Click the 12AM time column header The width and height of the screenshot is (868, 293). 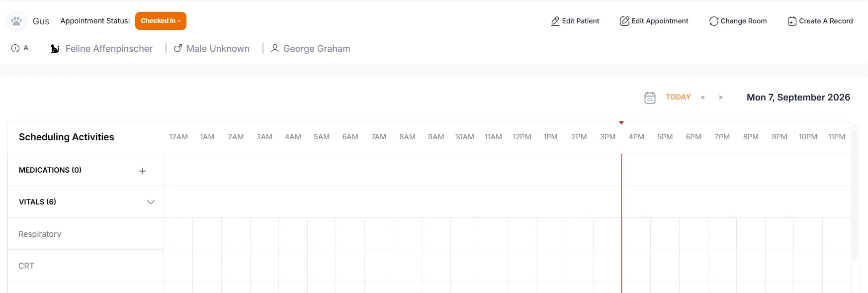point(178,137)
